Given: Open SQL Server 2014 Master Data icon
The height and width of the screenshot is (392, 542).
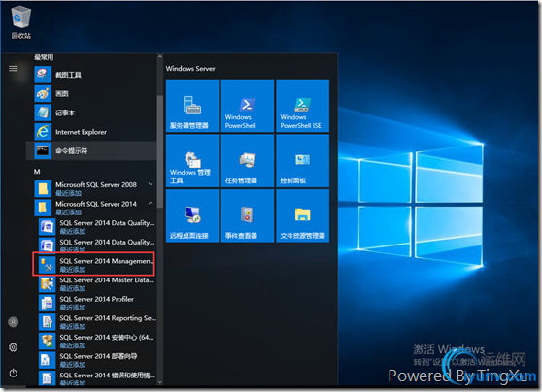Looking at the screenshot, I should pyautogui.click(x=47, y=283).
